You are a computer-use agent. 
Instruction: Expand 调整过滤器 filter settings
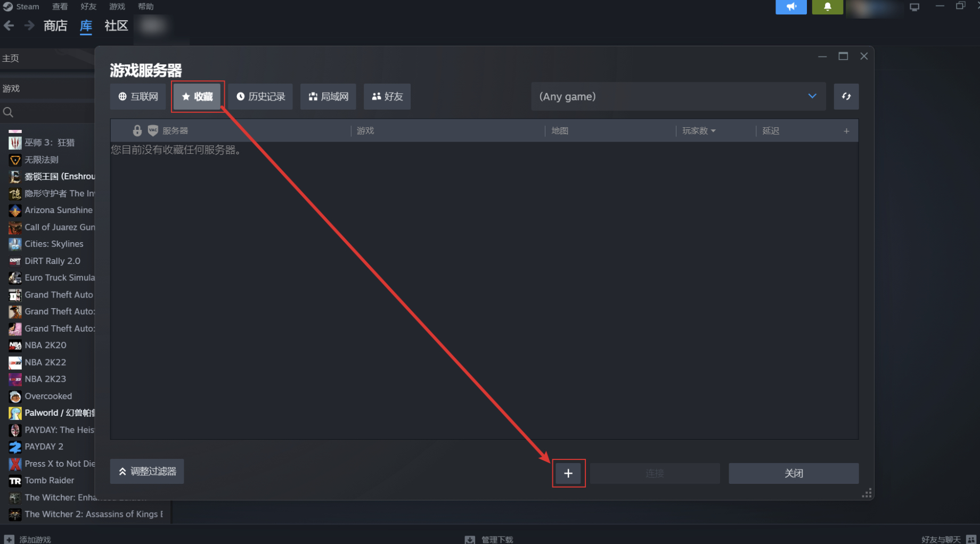147,471
